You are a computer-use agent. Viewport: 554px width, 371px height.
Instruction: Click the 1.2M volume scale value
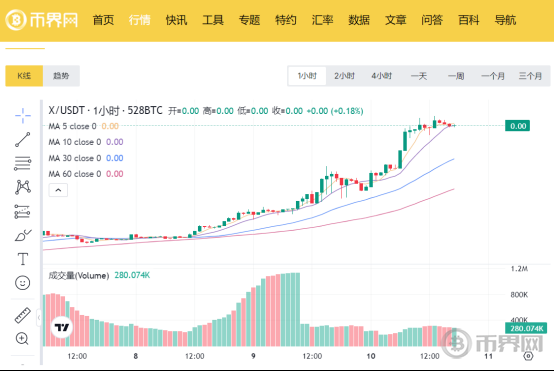click(x=519, y=269)
